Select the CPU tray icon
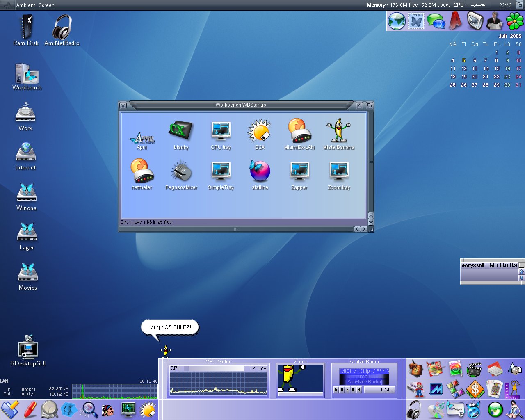 (x=221, y=135)
